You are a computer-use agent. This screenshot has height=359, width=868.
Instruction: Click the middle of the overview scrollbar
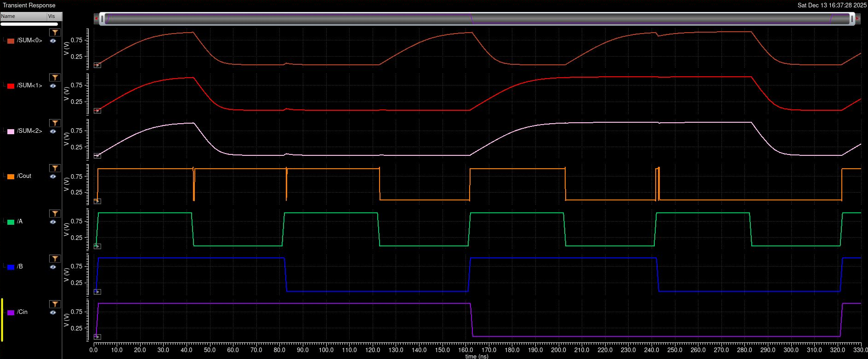[477, 19]
